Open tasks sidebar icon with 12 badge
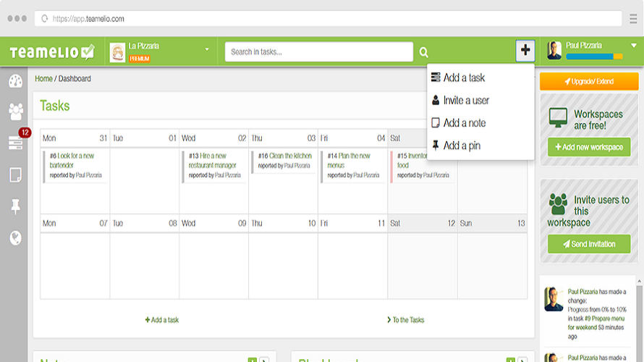This screenshot has height=362, width=644. (x=16, y=142)
